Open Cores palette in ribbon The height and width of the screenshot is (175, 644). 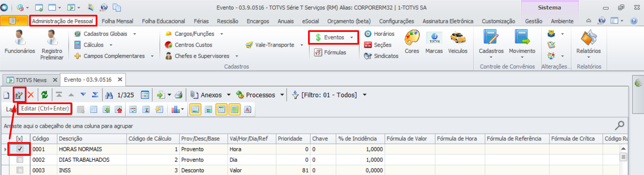coord(412,42)
